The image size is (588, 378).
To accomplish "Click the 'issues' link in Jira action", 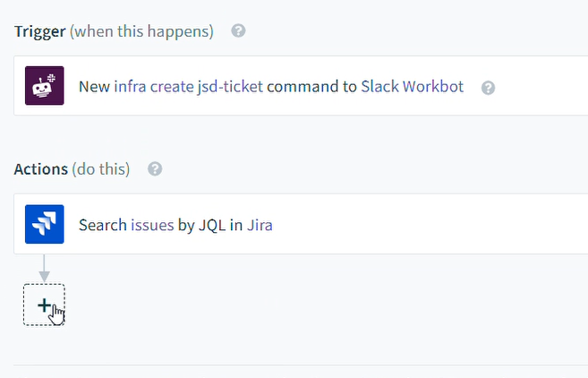I will click(x=152, y=225).
